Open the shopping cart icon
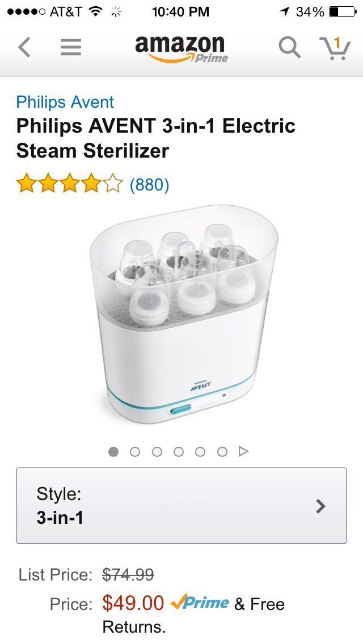 coord(335,48)
